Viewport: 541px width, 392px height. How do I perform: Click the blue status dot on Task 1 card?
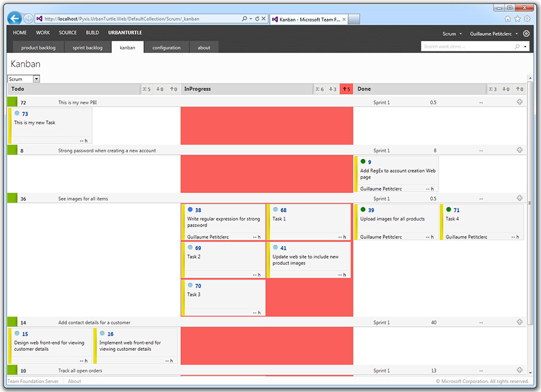[x=275, y=210]
